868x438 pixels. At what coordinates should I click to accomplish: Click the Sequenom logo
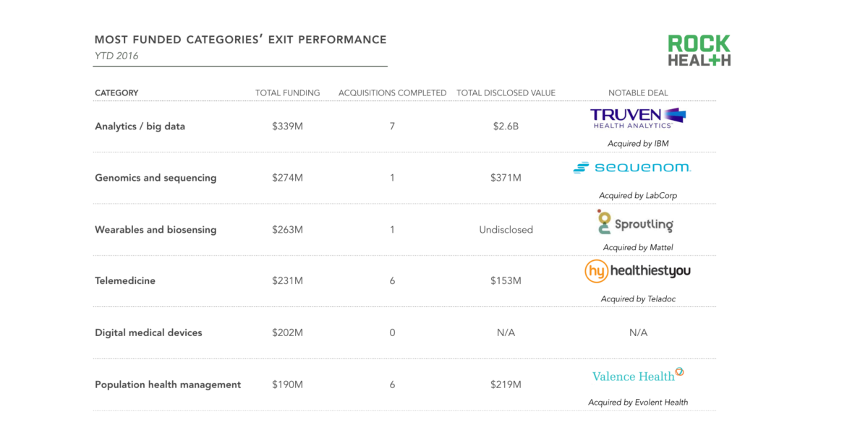(x=631, y=168)
